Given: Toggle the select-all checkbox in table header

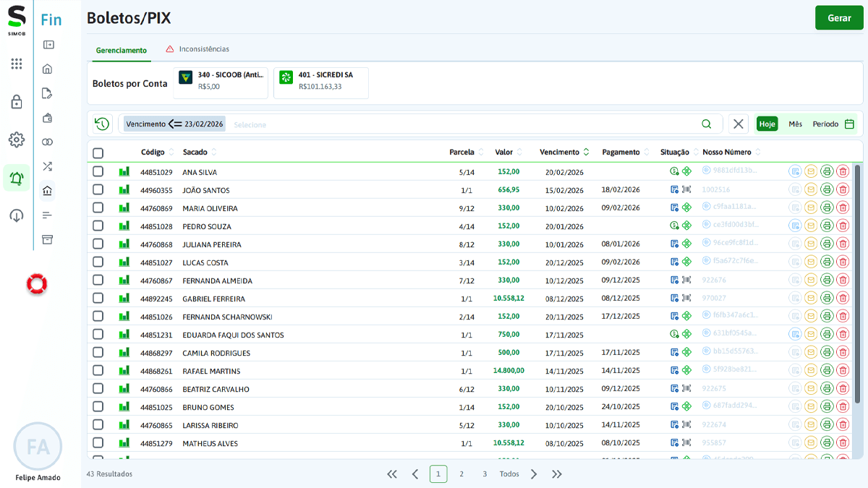Looking at the screenshot, I should (98, 153).
